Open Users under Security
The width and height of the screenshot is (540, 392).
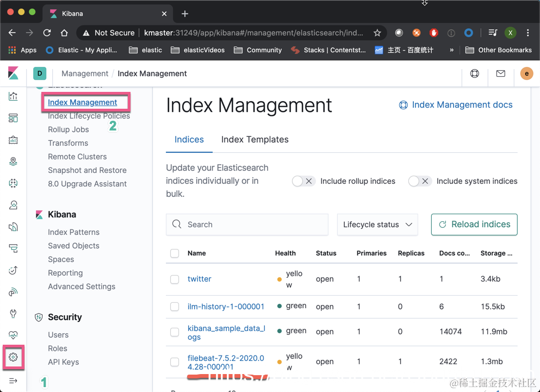[58, 335]
